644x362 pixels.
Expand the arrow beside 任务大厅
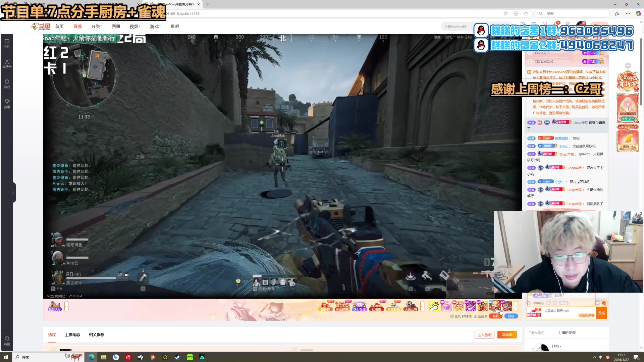pos(66,306)
